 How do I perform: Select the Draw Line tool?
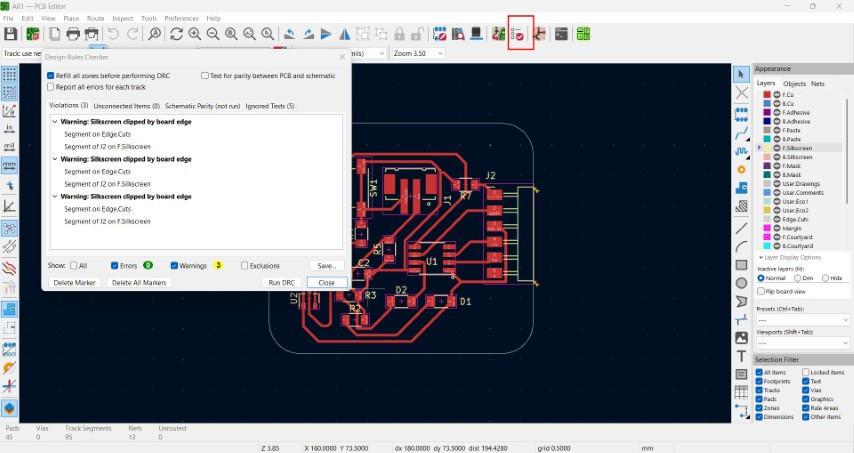(741, 228)
